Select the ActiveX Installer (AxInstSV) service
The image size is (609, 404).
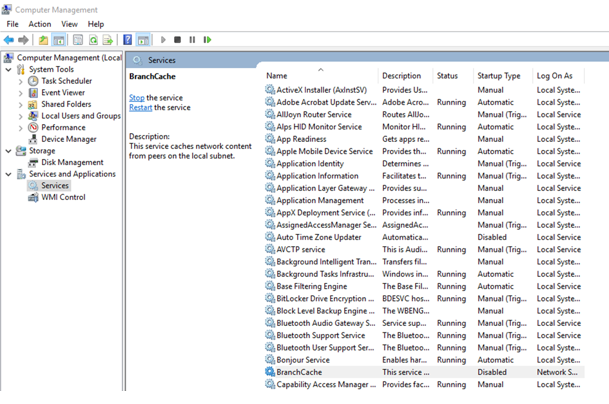pyautogui.click(x=424, y=90)
